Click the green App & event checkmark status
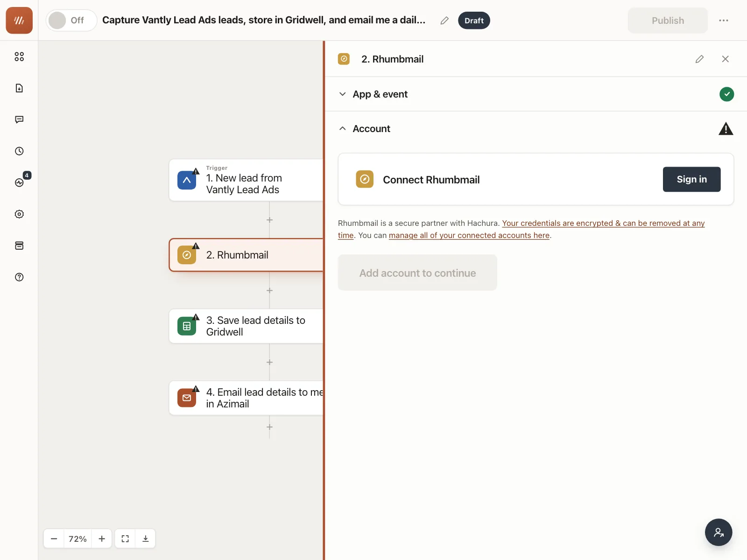The height and width of the screenshot is (560, 747). coord(726,94)
